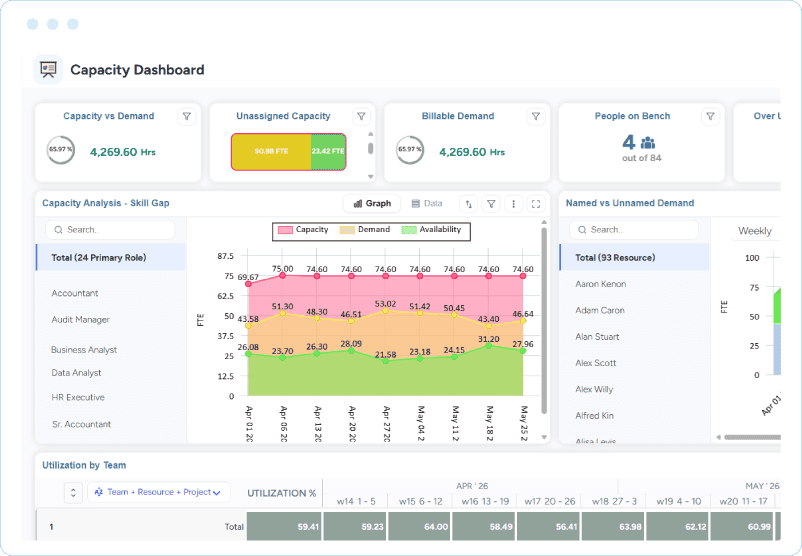Click the utilization cell 64.00
This screenshot has height=556, width=802.
(x=419, y=526)
